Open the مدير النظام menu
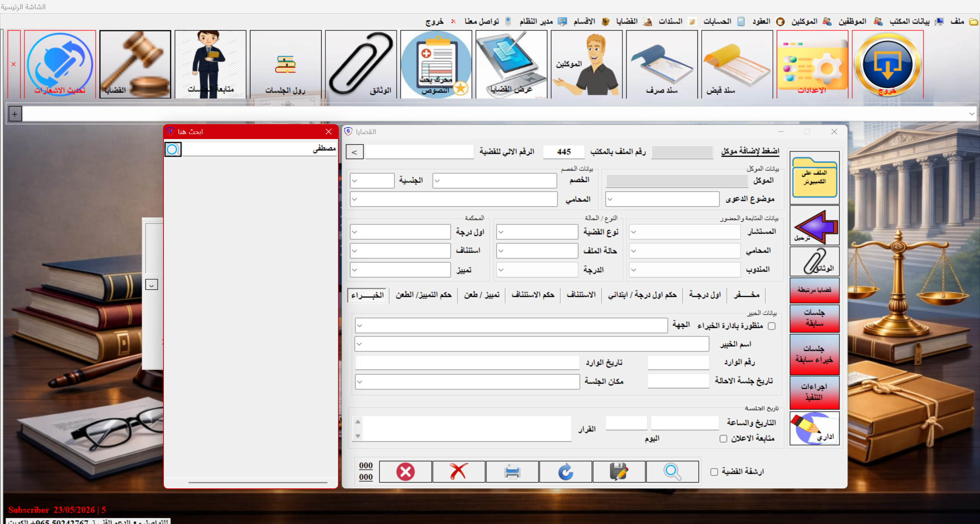The image size is (980, 524). 542,21
